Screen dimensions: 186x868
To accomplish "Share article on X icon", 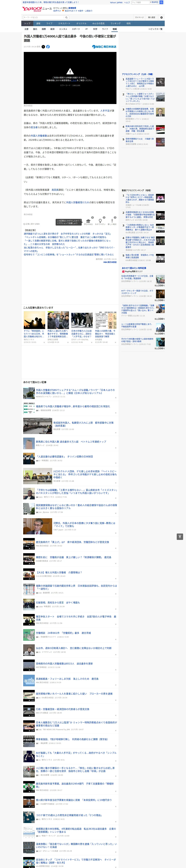I will [43, 47].
